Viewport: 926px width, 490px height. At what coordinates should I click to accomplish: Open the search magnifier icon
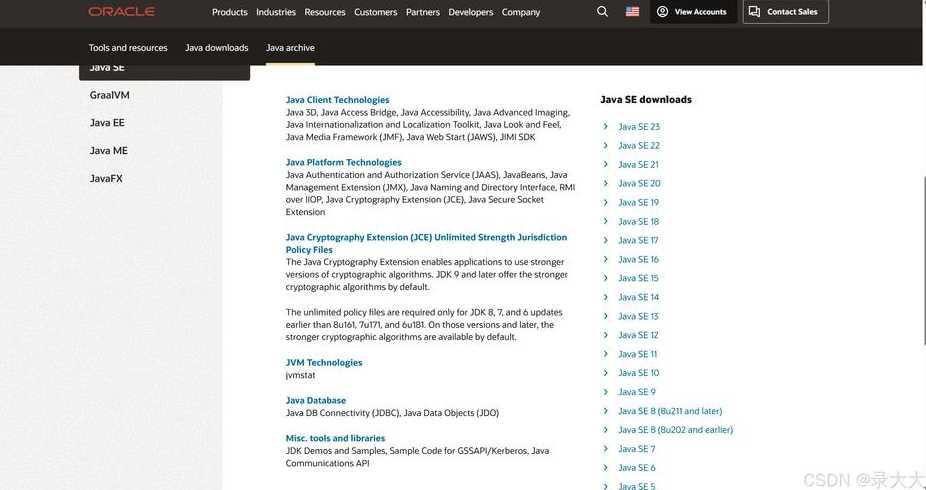[x=602, y=11]
